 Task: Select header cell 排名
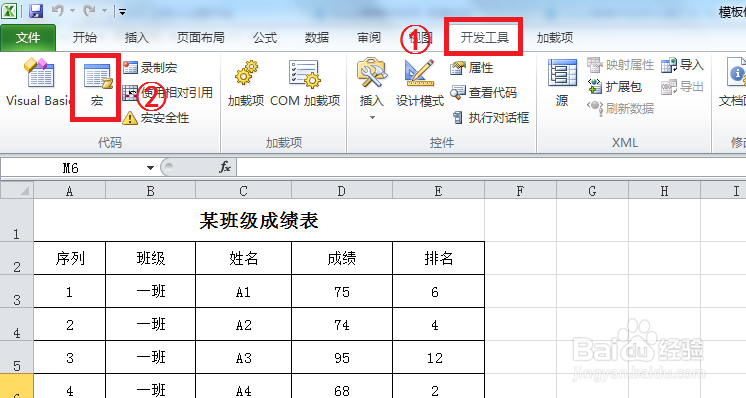[438, 258]
